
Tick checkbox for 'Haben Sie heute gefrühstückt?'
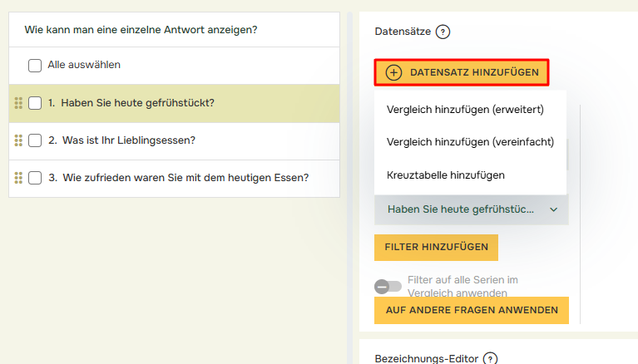[x=35, y=103]
